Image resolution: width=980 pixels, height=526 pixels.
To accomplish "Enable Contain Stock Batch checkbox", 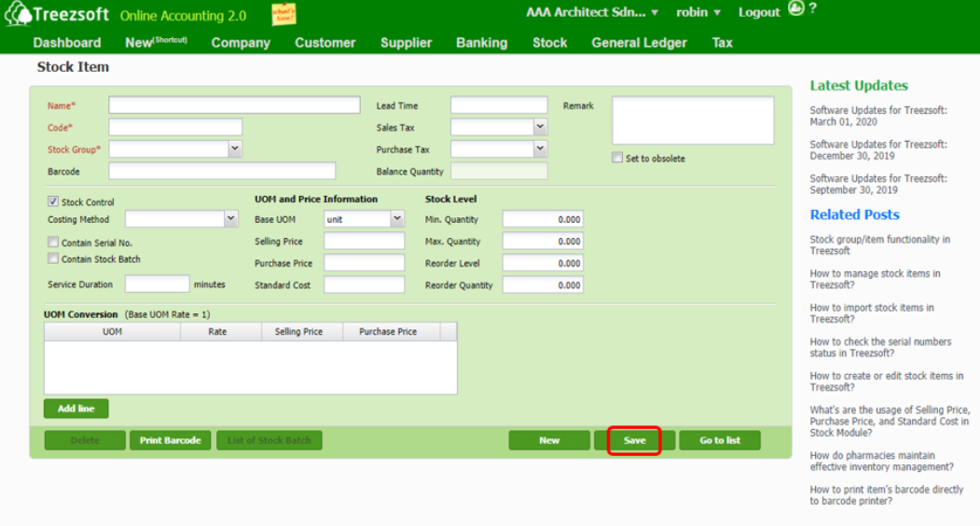I will click(53, 258).
